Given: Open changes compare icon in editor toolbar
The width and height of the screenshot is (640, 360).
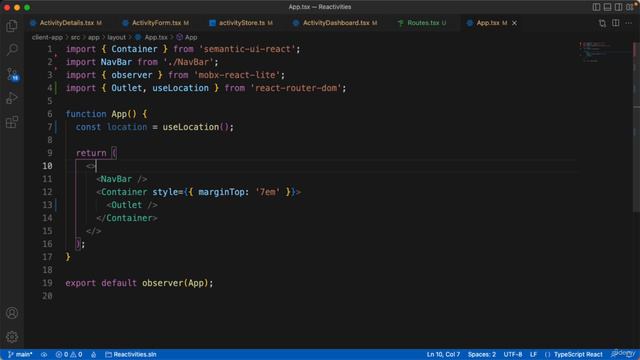Looking at the screenshot, I should click(602, 23).
